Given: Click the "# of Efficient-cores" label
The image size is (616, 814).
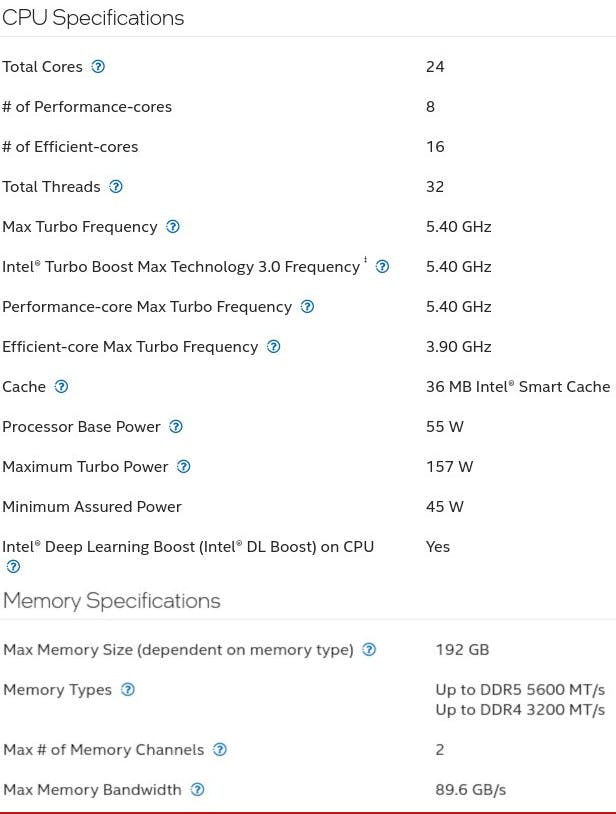Looking at the screenshot, I should point(70,147).
